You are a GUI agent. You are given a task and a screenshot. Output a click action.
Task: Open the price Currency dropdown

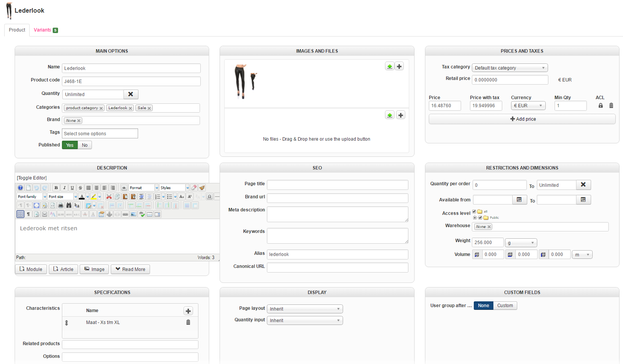pyautogui.click(x=528, y=106)
